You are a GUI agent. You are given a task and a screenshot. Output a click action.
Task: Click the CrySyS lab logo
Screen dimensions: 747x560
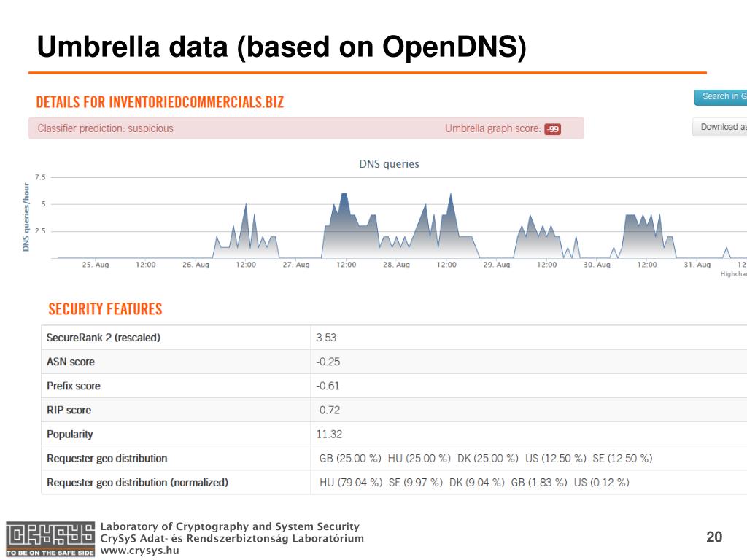50,539
